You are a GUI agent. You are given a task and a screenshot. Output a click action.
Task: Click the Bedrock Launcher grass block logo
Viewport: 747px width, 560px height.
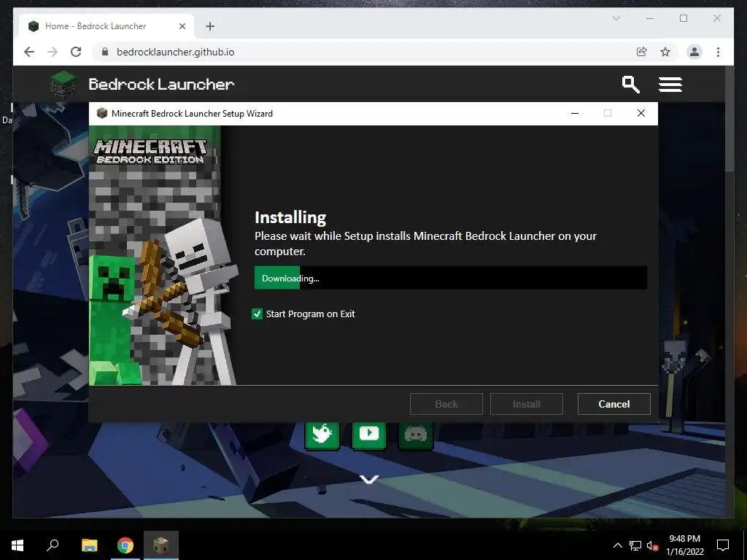(x=63, y=85)
